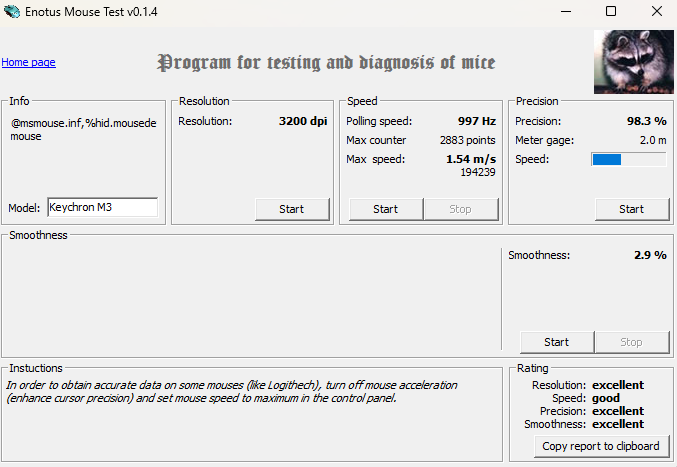Click the disabled Stop button in Smoothness panel
Image resolution: width=677 pixels, height=467 pixels.
coord(632,342)
